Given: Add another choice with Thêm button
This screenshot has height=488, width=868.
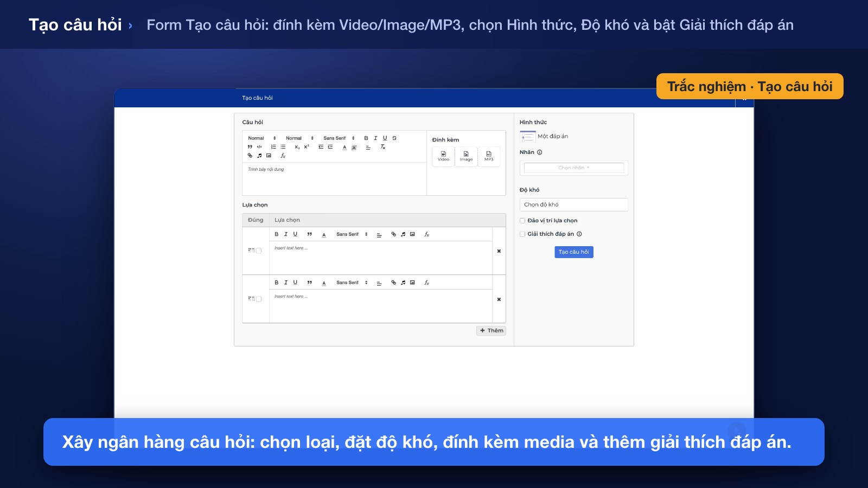Looking at the screenshot, I should coord(491,331).
